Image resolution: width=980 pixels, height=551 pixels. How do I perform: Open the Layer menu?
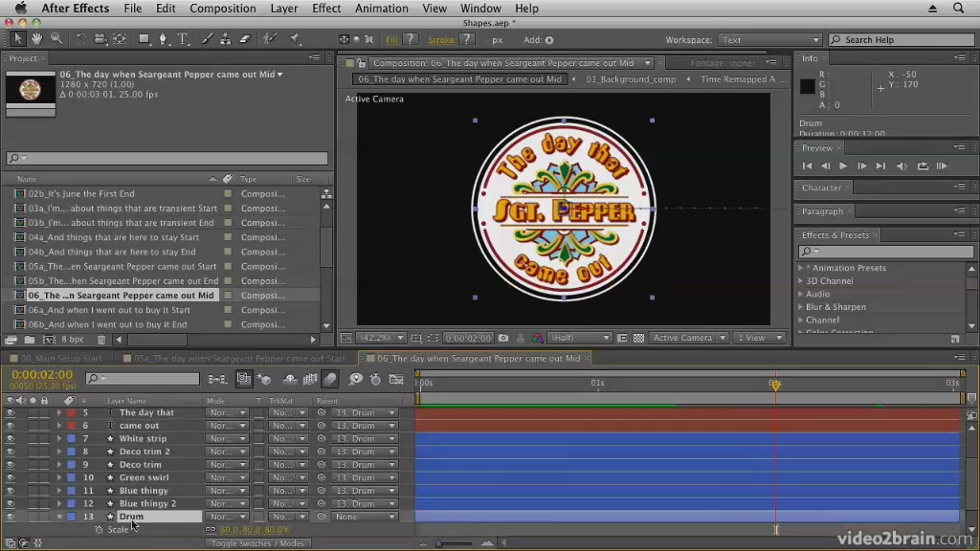click(x=283, y=8)
